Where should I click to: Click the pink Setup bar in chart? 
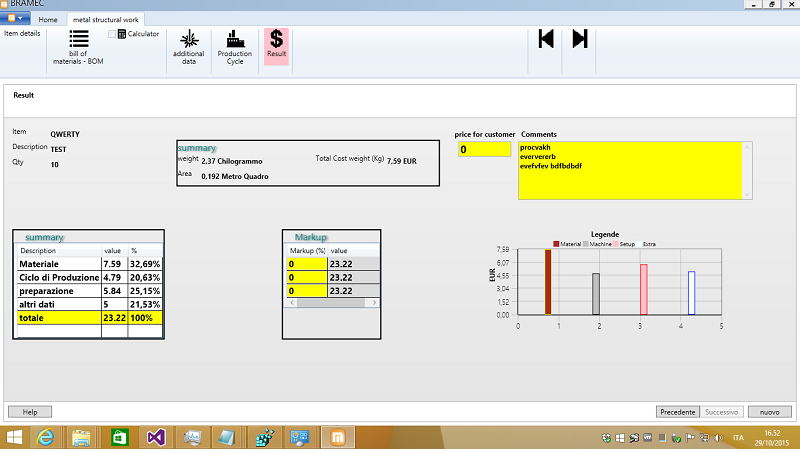point(644,289)
